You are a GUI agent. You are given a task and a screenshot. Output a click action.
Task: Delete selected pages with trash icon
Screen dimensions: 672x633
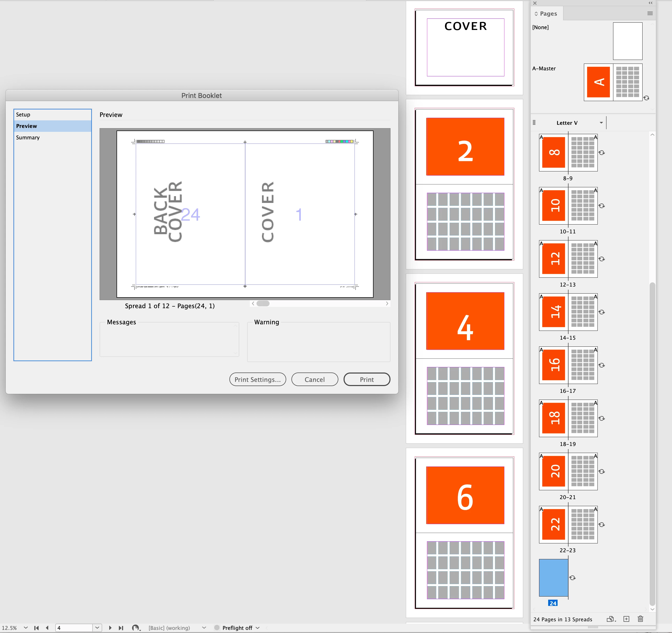(640, 619)
